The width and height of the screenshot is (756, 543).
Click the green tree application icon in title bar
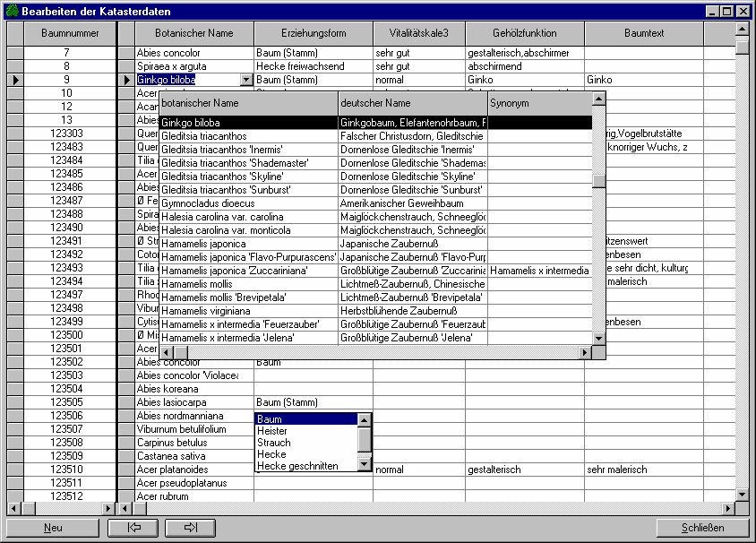[12, 11]
